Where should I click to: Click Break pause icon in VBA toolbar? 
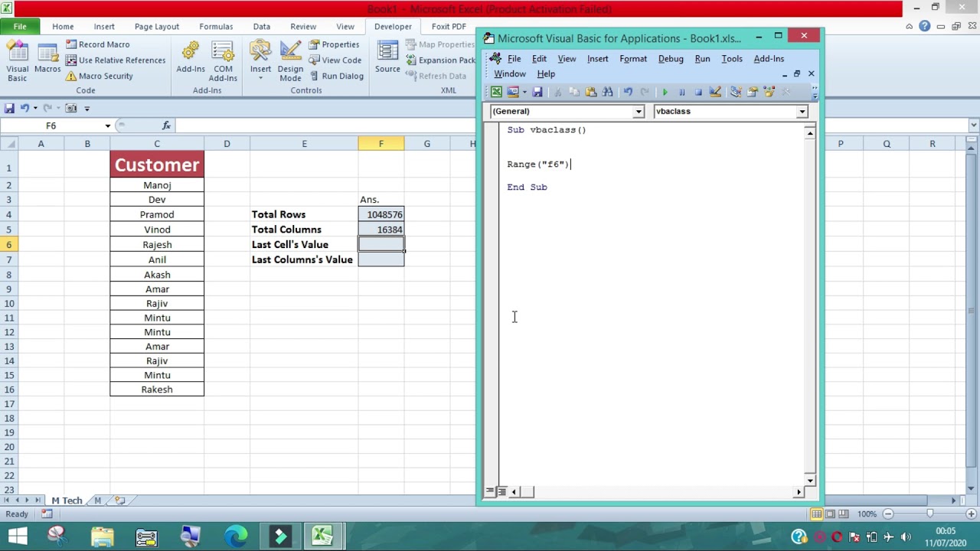coord(681,93)
